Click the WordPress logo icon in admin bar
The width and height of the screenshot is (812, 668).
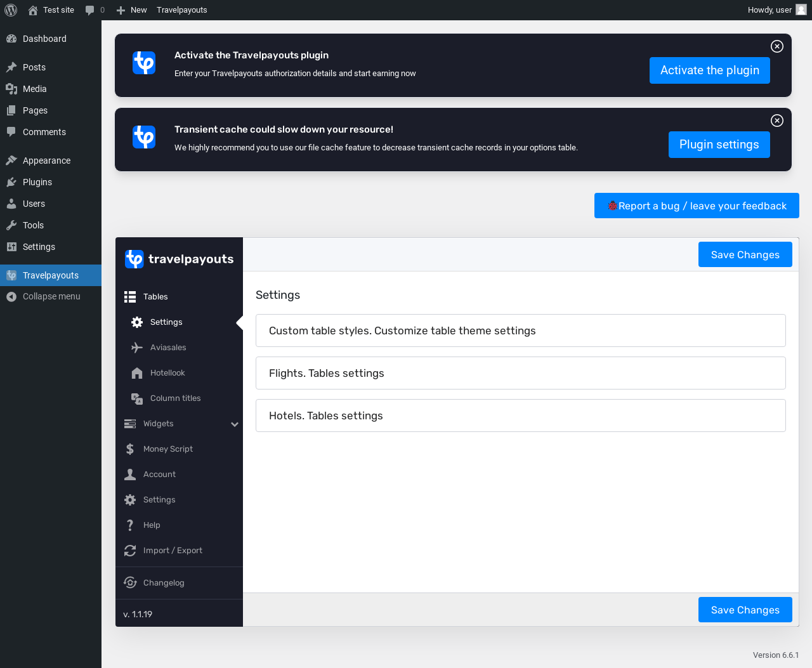(11, 10)
